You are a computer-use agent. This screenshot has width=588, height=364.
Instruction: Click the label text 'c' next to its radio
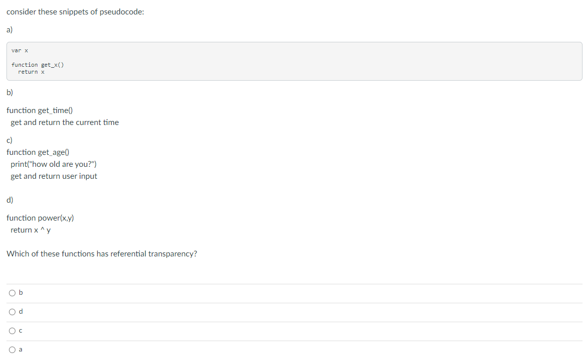[20, 331]
